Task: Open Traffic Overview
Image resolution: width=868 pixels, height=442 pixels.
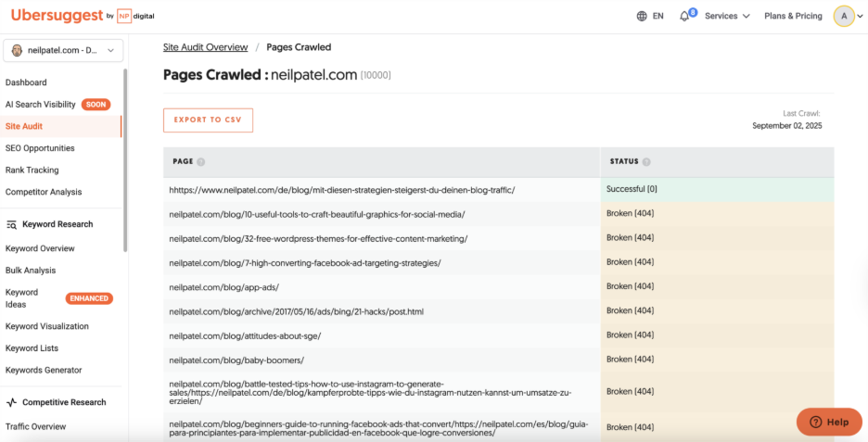Action: pyautogui.click(x=35, y=426)
